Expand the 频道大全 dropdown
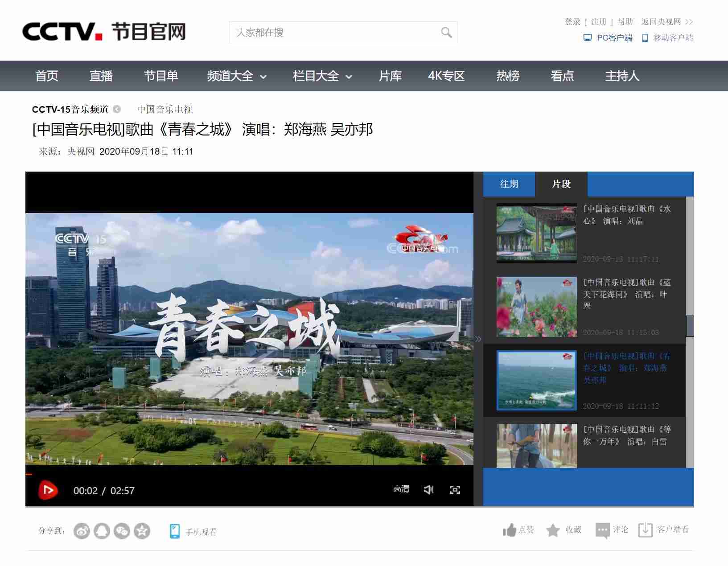728x566 pixels. click(x=263, y=77)
